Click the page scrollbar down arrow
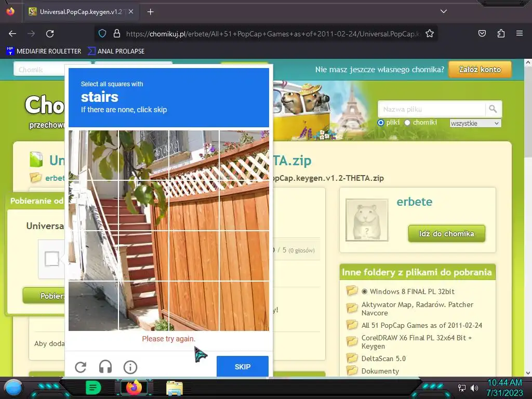This screenshot has width=532, height=399. (528, 373)
